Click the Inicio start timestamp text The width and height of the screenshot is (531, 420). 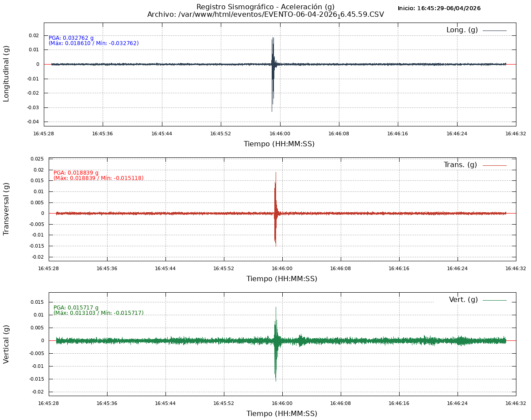[439, 8]
